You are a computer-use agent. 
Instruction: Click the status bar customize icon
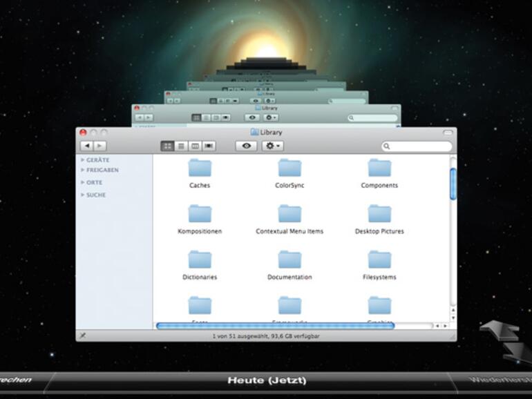82,335
